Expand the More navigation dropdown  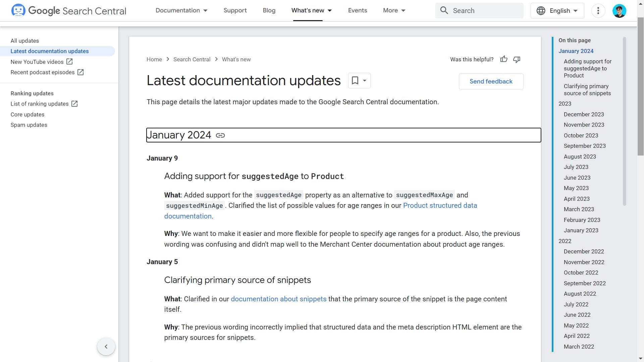[x=394, y=10]
